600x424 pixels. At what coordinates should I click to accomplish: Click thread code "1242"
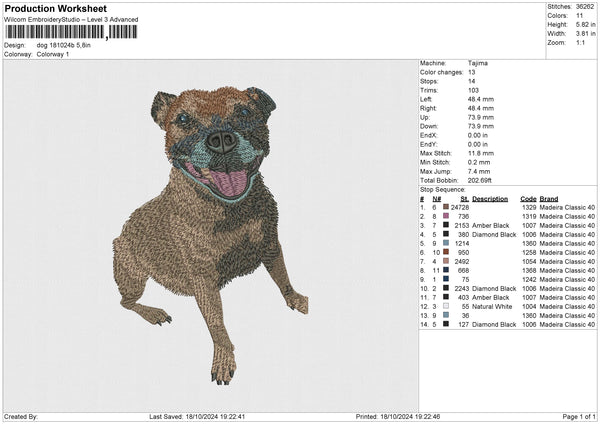click(x=529, y=279)
